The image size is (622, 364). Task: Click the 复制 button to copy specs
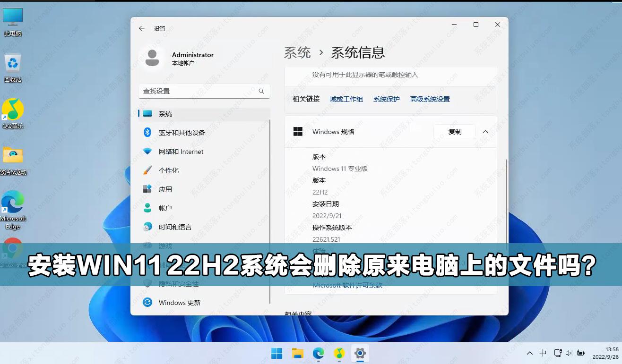pyautogui.click(x=454, y=131)
